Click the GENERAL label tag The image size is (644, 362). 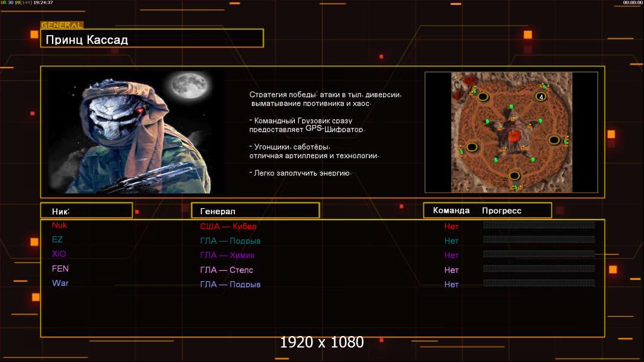pyautogui.click(x=62, y=25)
